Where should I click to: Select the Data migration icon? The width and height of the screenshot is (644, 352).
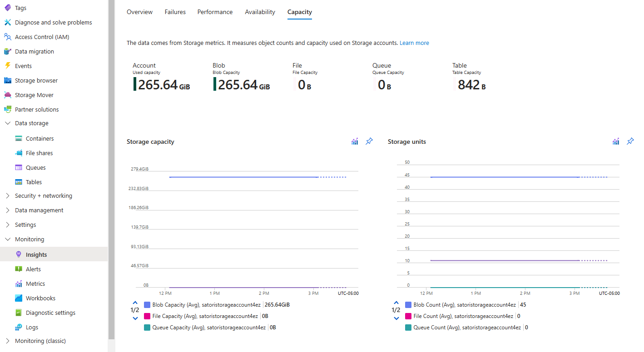click(x=8, y=51)
